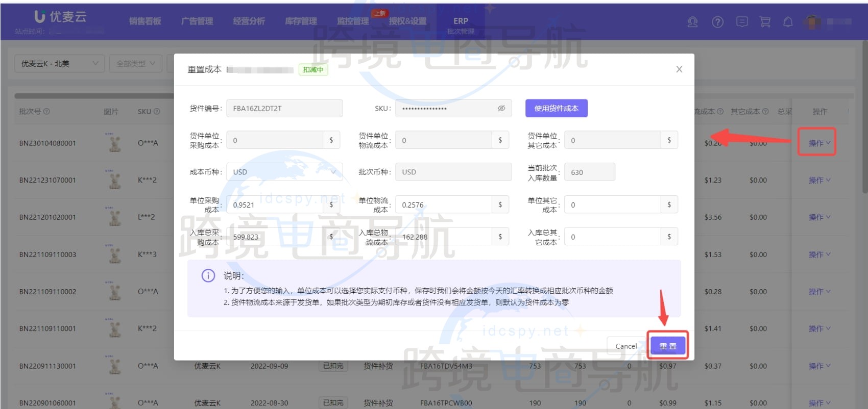Click 已扣完 status for BN220911130001

click(x=333, y=366)
